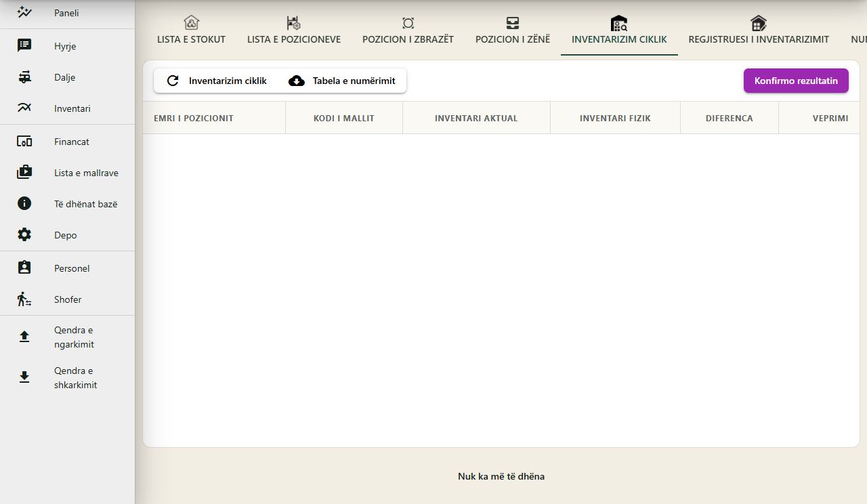867x504 pixels.
Task: Click the Financat devices icon
Action: click(24, 142)
